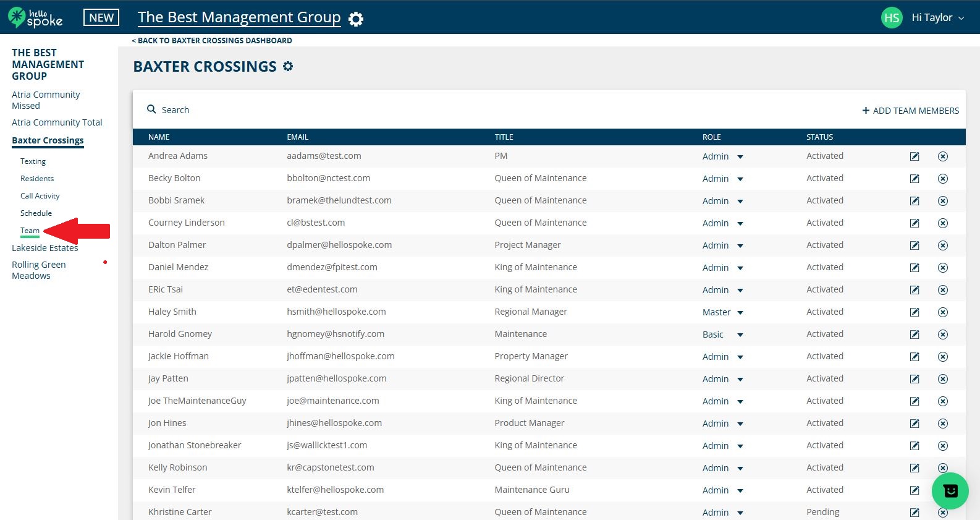Edit Kevin Telfer entry

[x=915, y=490]
